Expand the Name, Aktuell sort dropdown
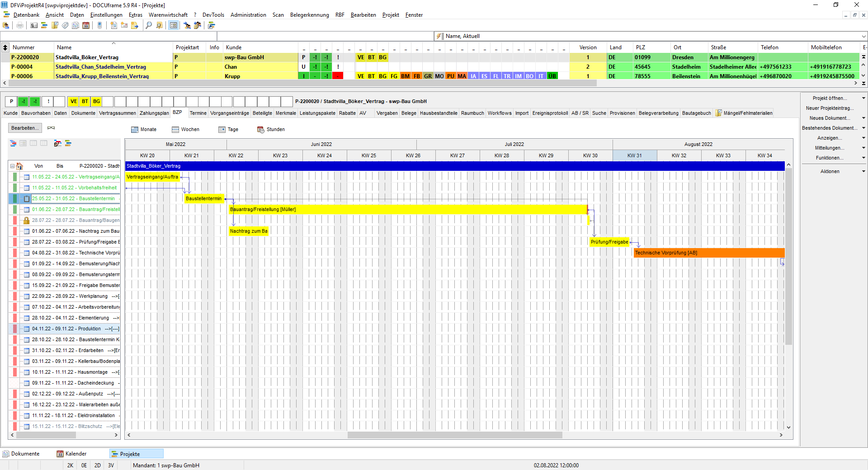 point(863,36)
